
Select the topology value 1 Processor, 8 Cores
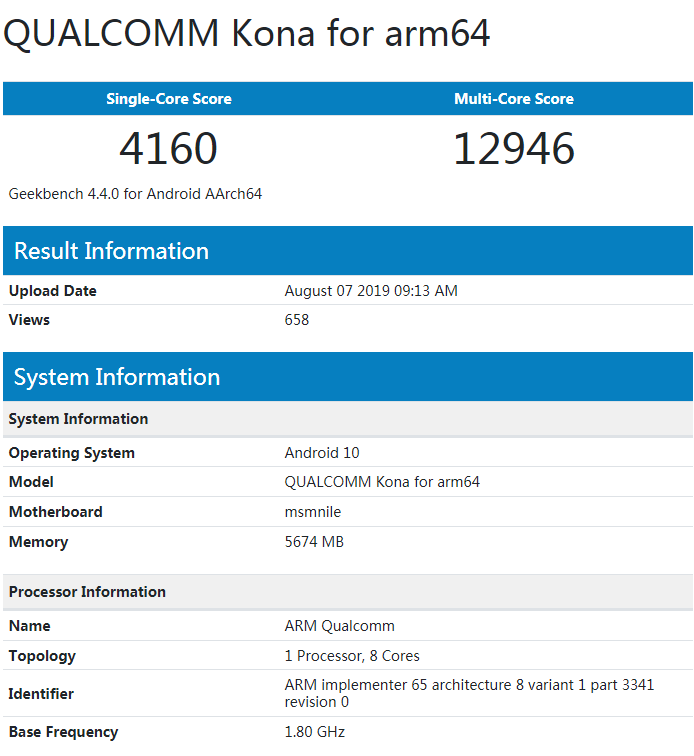352,656
